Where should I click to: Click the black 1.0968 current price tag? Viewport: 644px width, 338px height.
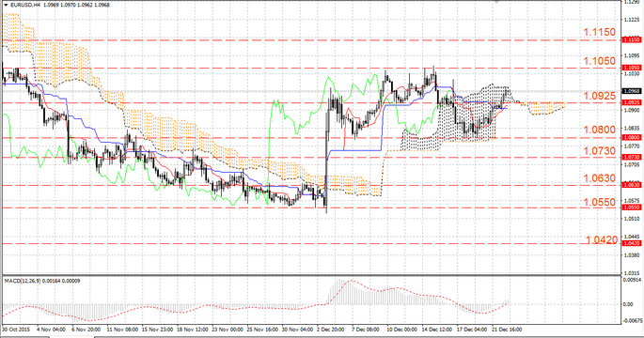[x=632, y=91]
